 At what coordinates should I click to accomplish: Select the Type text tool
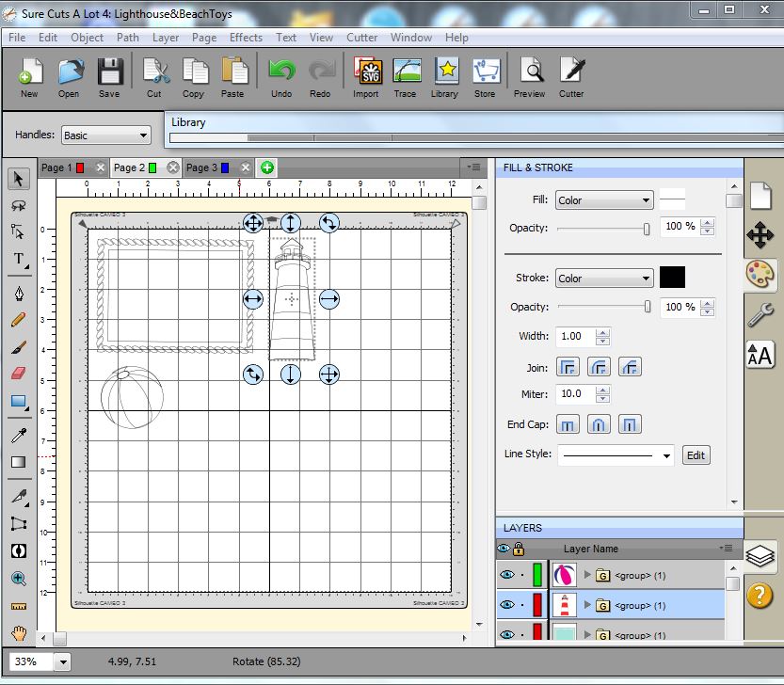pyautogui.click(x=18, y=259)
